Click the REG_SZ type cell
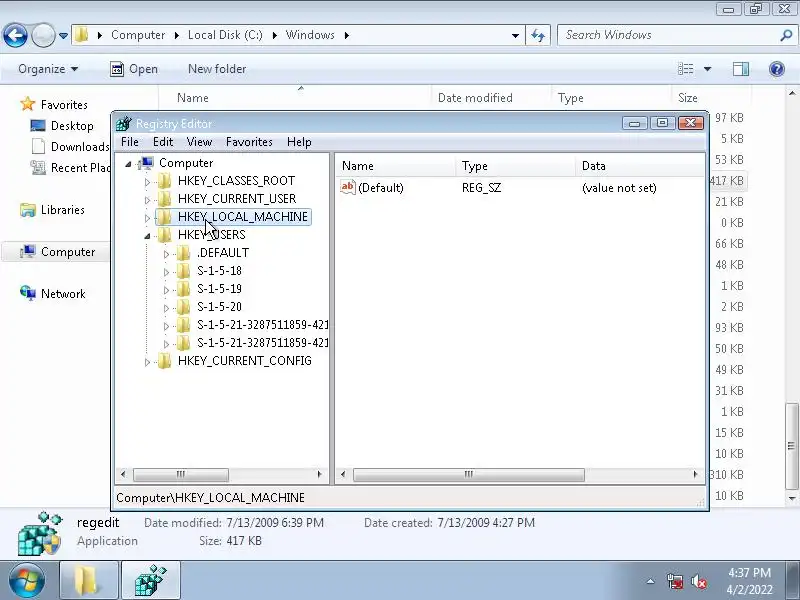Image resolution: width=800 pixels, height=600 pixels. [481, 188]
